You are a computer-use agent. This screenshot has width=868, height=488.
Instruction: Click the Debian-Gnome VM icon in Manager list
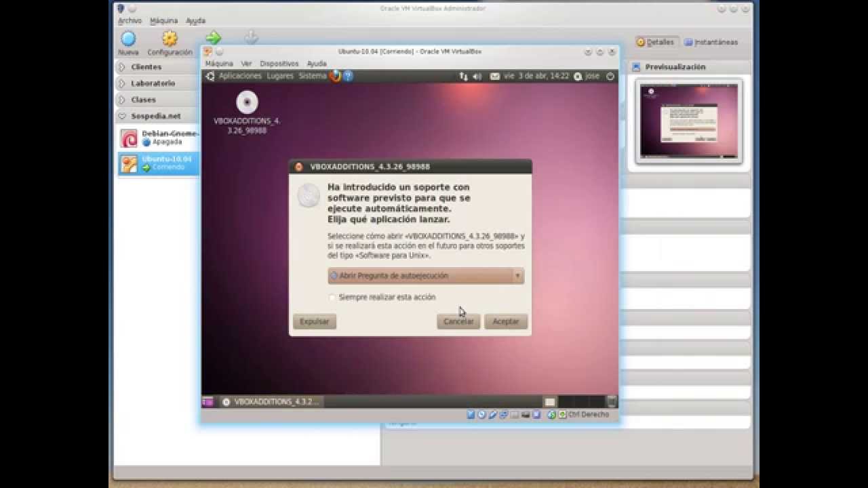pos(129,138)
